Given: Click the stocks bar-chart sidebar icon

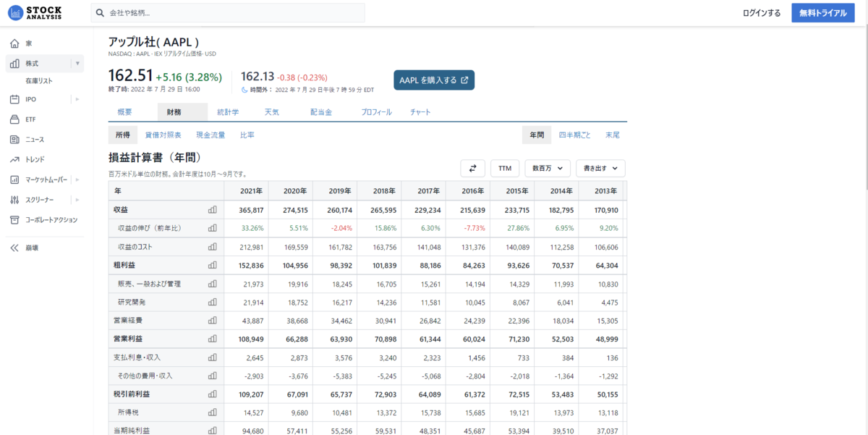Looking at the screenshot, I should tap(14, 64).
